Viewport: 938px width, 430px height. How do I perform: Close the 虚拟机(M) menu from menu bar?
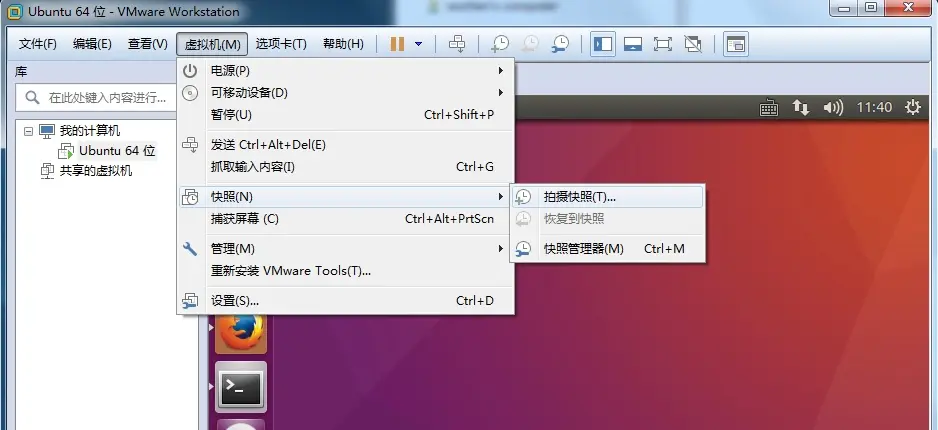(x=212, y=44)
